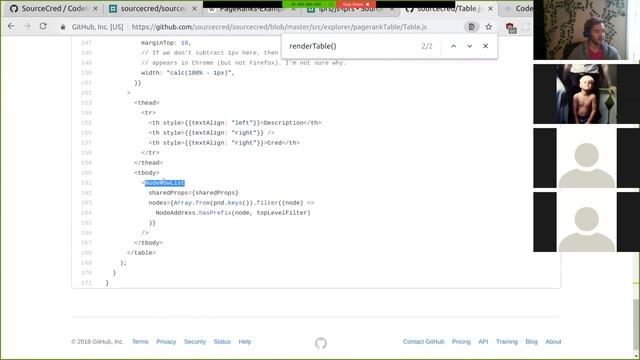Open the Pricing footer link
640x360 pixels.
(461, 342)
